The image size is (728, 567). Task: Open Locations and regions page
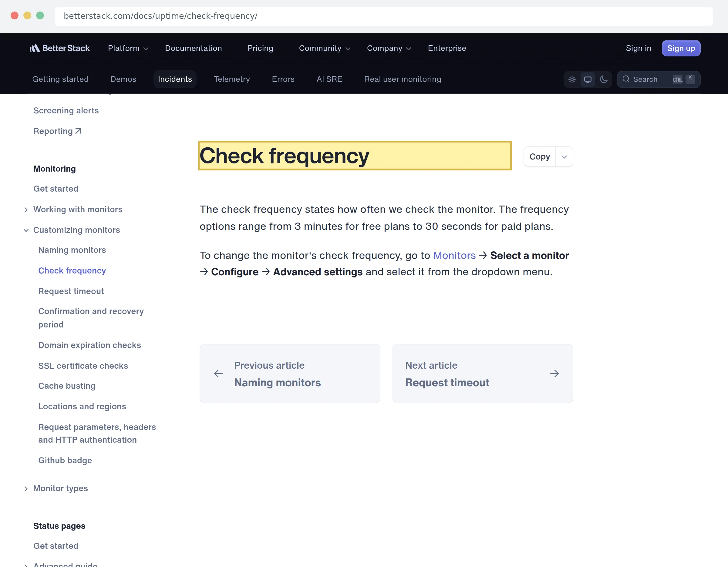tap(82, 407)
